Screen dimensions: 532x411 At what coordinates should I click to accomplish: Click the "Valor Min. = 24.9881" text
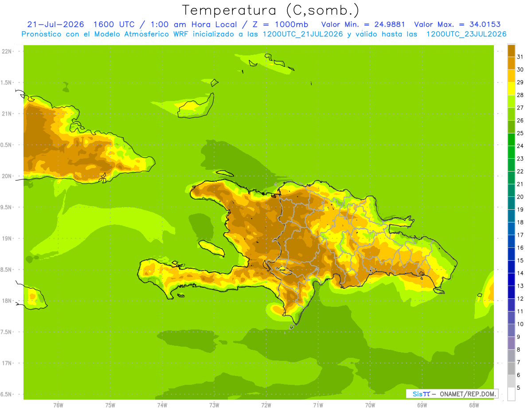[x=363, y=24]
